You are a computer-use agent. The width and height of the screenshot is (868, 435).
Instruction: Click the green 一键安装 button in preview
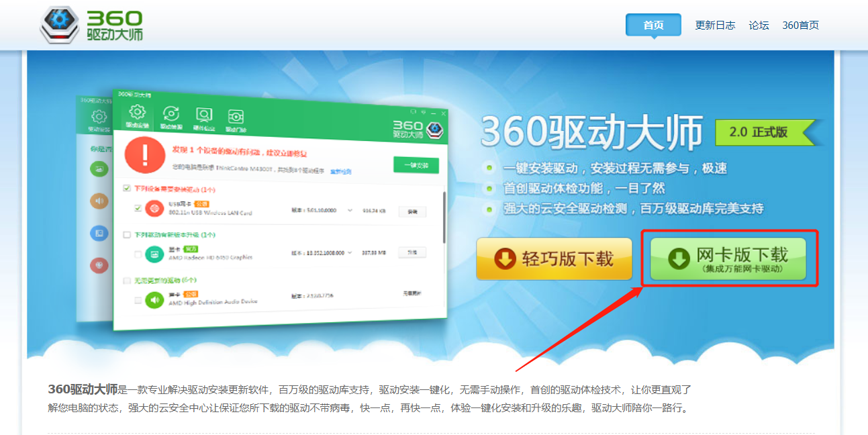click(x=416, y=165)
